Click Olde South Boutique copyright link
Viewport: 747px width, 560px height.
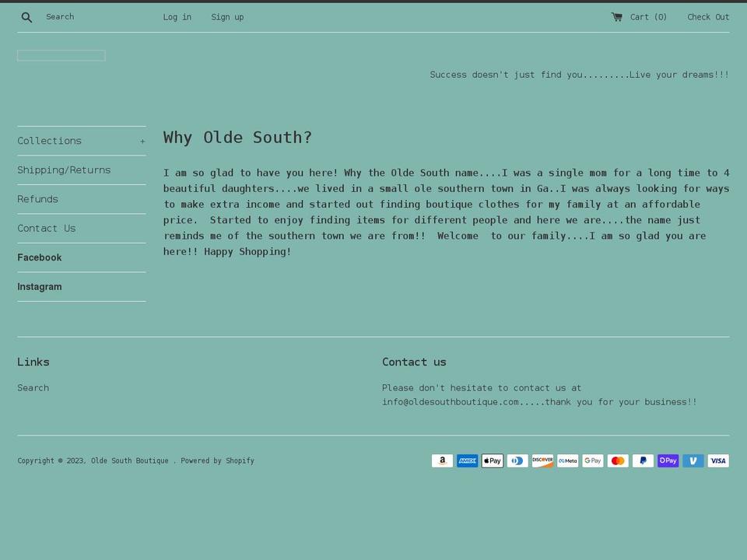point(130,460)
